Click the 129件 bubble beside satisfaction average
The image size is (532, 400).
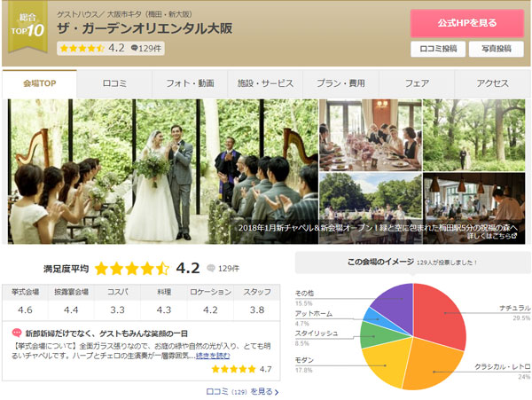[x=223, y=268]
